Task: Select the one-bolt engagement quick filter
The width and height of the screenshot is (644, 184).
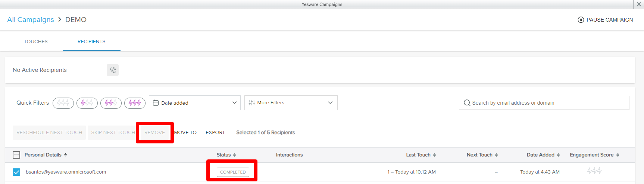Action: [87, 103]
